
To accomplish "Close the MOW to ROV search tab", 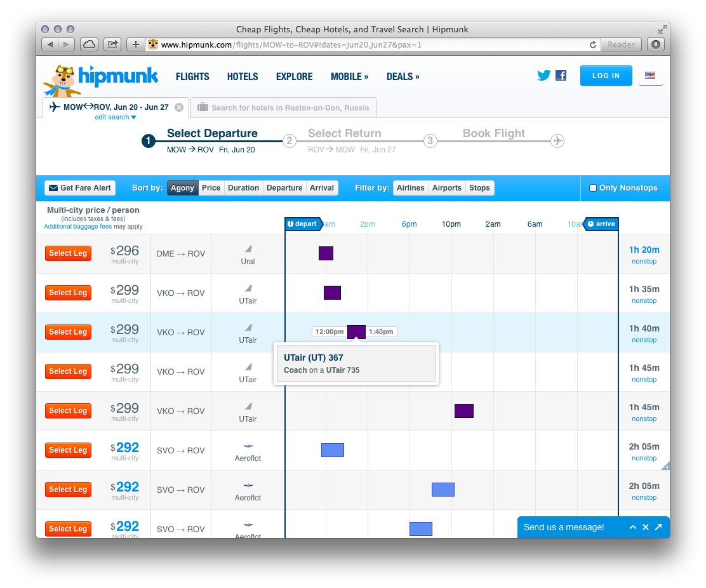I will tap(179, 107).
